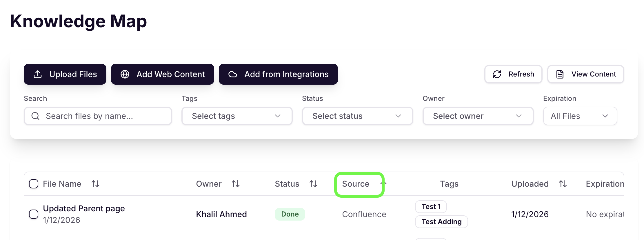Viewport: 644px width, 240px height.
Task: Open the Select status dropdown
Action: tap(357, 116)
